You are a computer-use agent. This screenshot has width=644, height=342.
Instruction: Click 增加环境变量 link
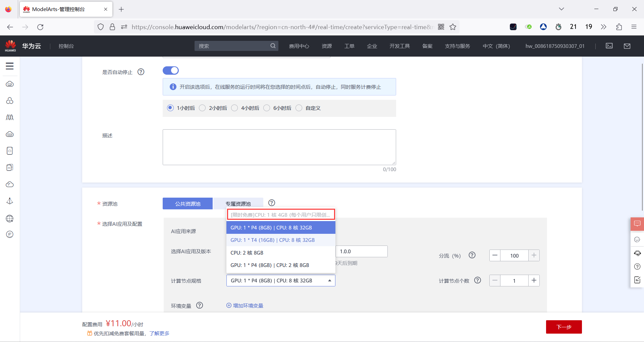[245, 305]
